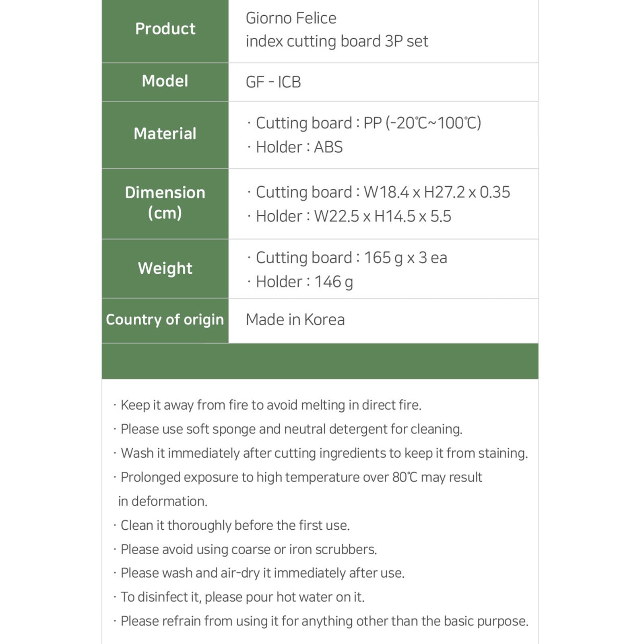Click the cutting board W18.4 dimension line

[x=382, y=192]
